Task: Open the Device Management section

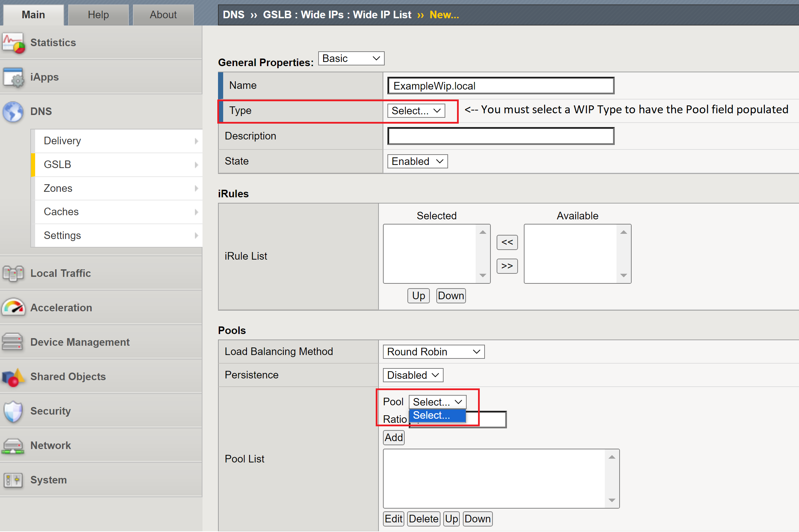Action: (80, 342)
